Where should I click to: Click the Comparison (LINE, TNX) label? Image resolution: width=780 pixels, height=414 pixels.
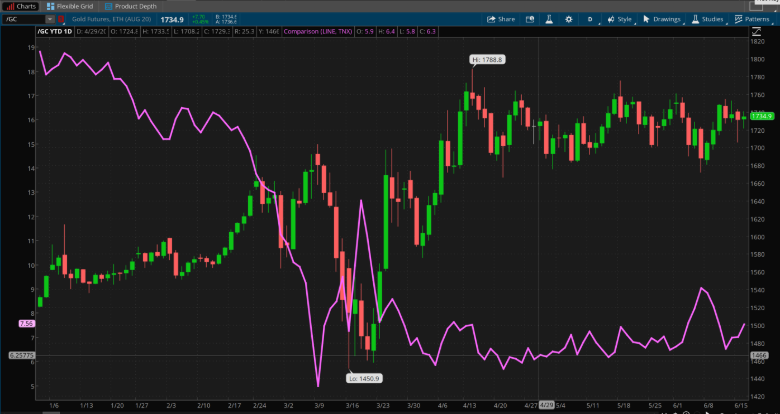[318, 31]
